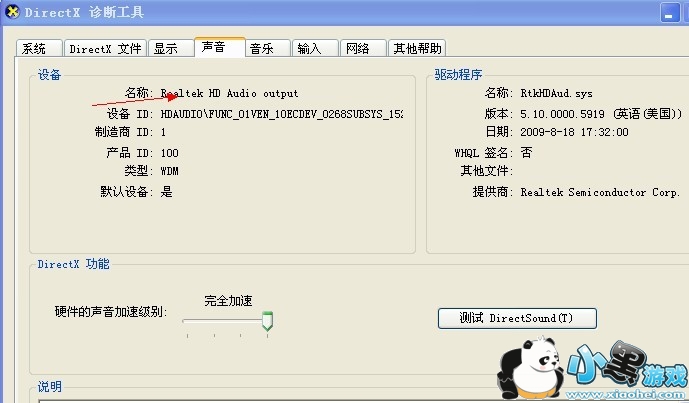Viewport: 689px width, 403px height.
Task: Switch to the 显示 tab
Action: pyautogui.click(x=171, y=48)
